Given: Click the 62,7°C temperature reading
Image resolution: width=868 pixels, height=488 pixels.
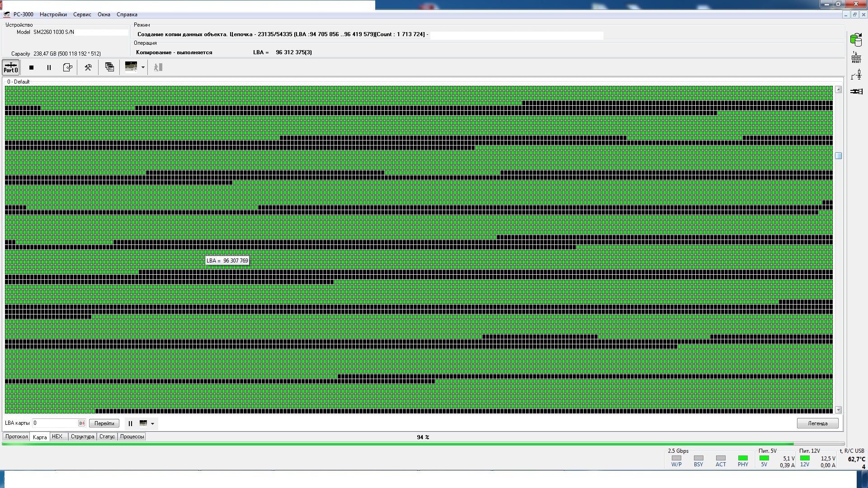Looking at the screenshot, I should point(856,459).
